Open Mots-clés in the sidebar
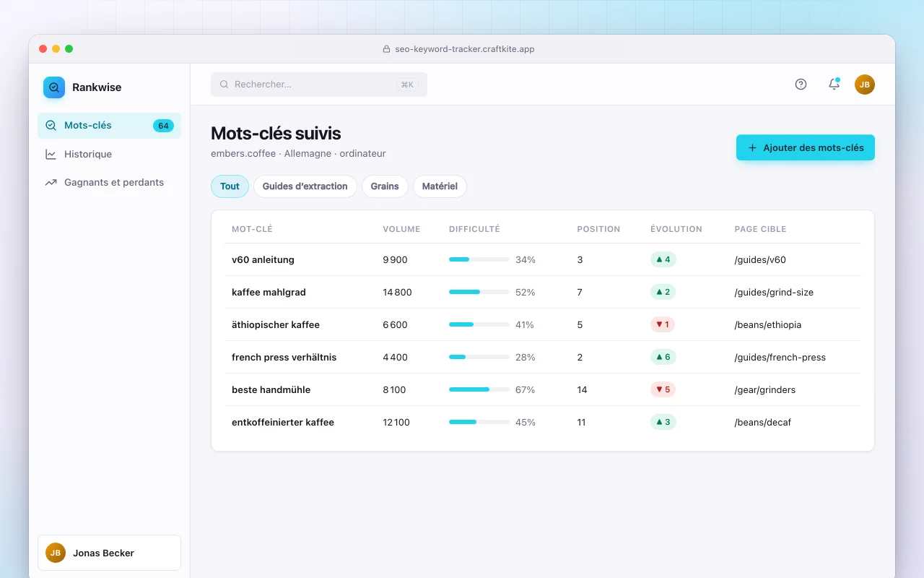Screen dimensions: 924x578 109,126
